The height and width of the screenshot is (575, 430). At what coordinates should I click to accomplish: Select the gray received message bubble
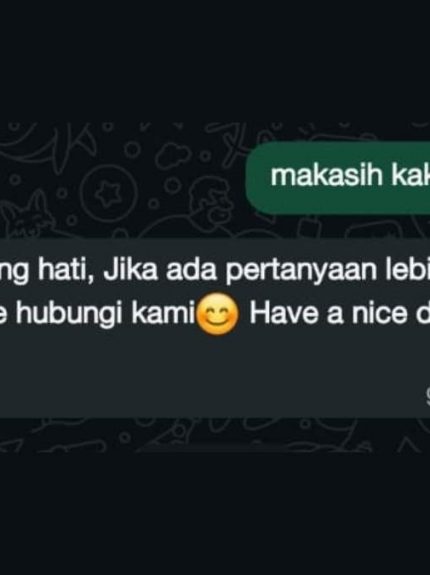point(215,328)
